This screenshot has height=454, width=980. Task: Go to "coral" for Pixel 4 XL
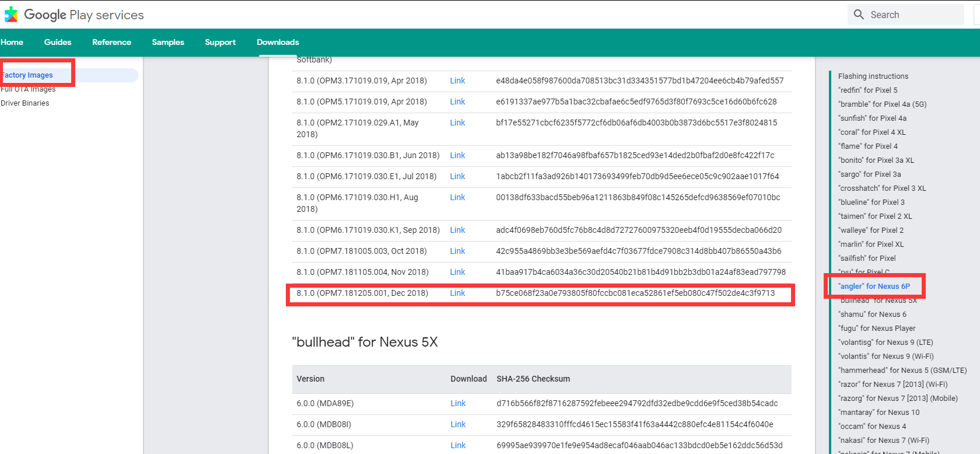(872, 132)
